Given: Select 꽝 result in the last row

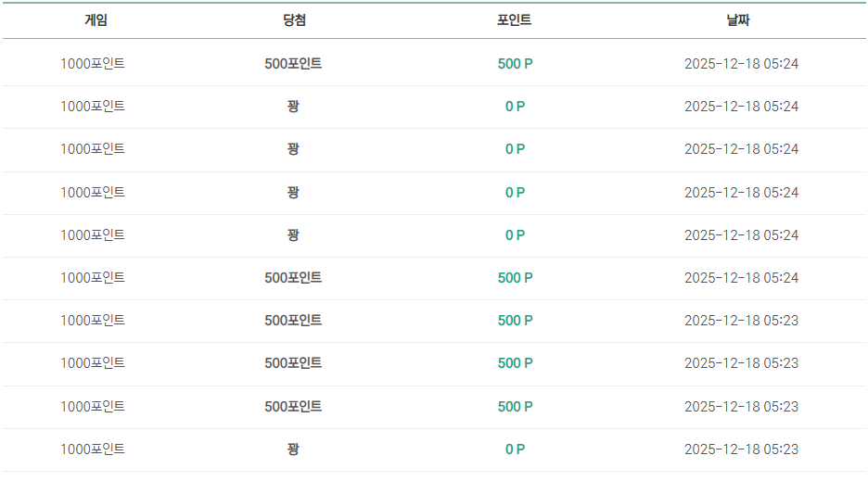Looking at the screenshot, I should point(293,449).
